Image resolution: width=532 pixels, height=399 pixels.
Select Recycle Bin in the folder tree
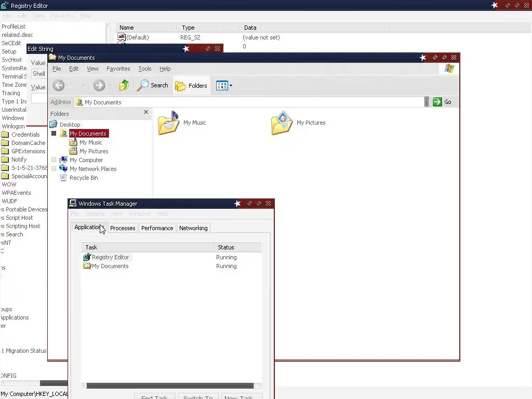coord(84,178)
